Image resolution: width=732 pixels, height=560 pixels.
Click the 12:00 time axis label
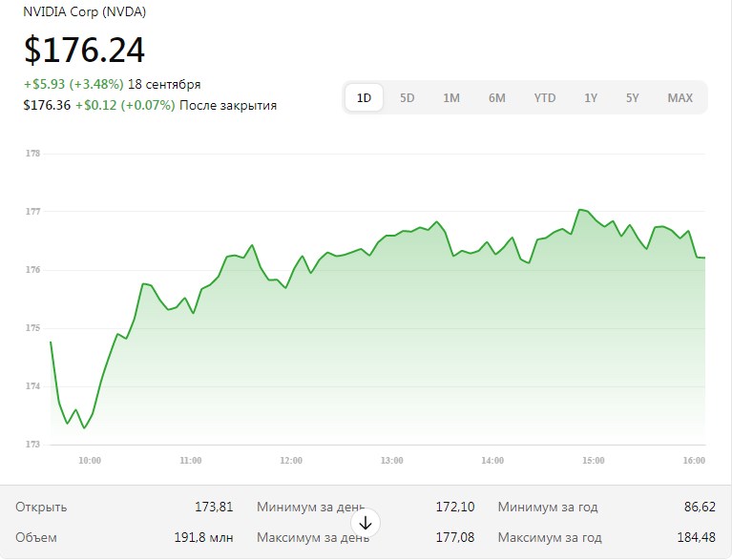[291, 461]
